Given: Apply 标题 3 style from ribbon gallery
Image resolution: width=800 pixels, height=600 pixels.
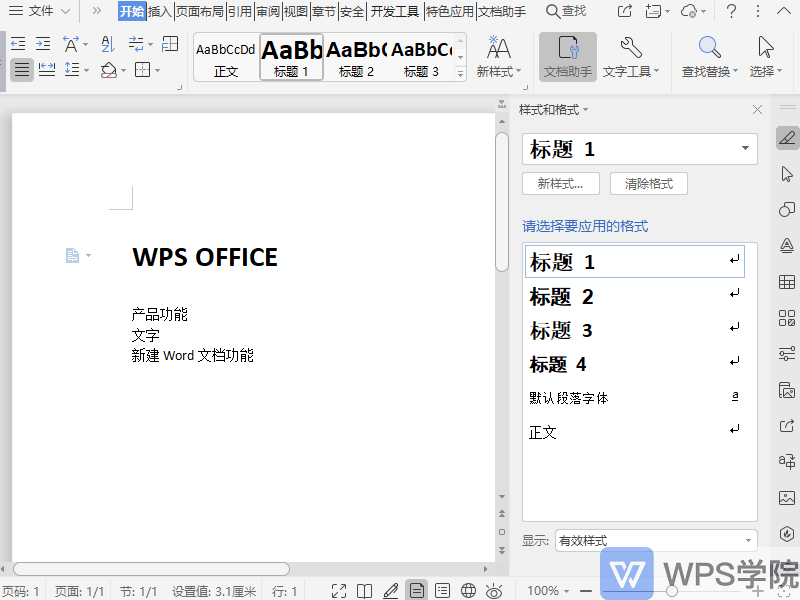Looking at the screenshot, I should click(x=421, y=57).
